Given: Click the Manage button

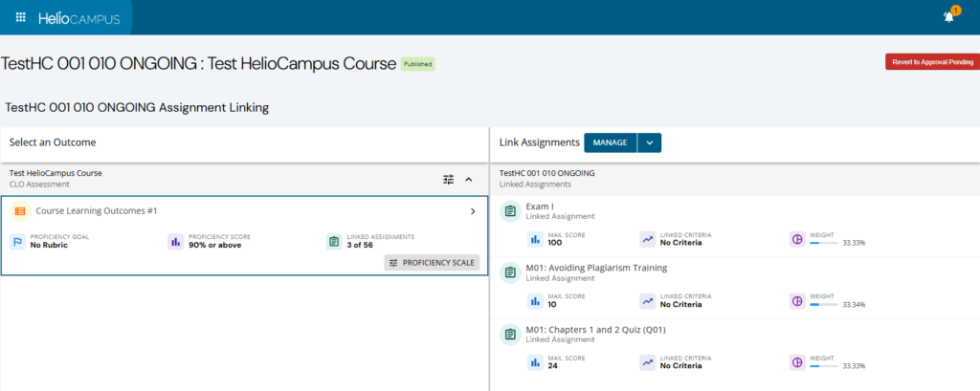Looking at the screenshot, I should pos(610,142).
